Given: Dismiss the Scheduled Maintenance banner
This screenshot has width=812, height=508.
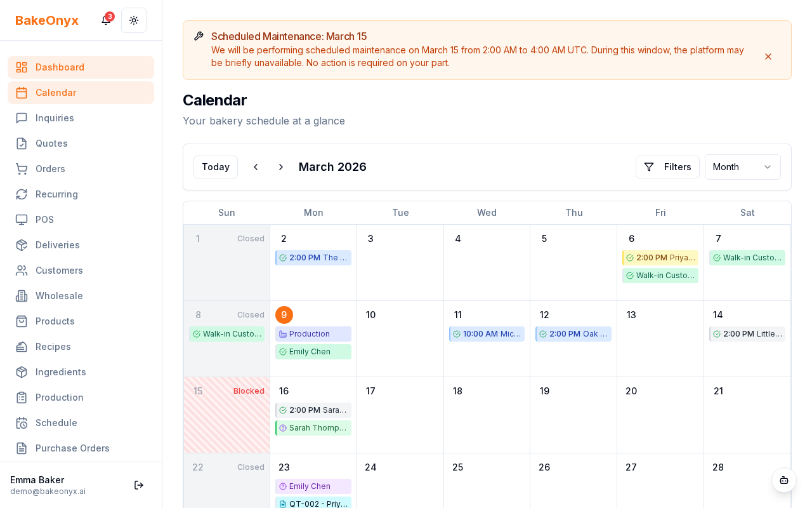Looking at the screenshot, I should 768,57.
